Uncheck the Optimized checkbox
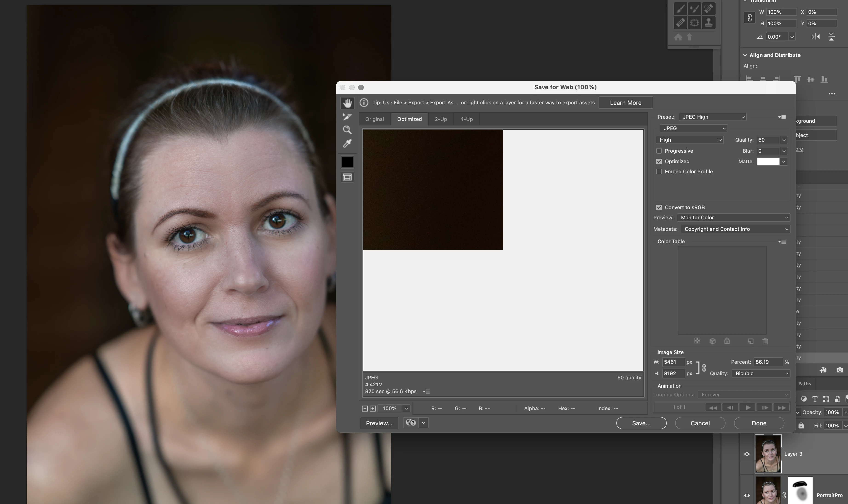Screen dimensions: 848x504 point(659,161)
